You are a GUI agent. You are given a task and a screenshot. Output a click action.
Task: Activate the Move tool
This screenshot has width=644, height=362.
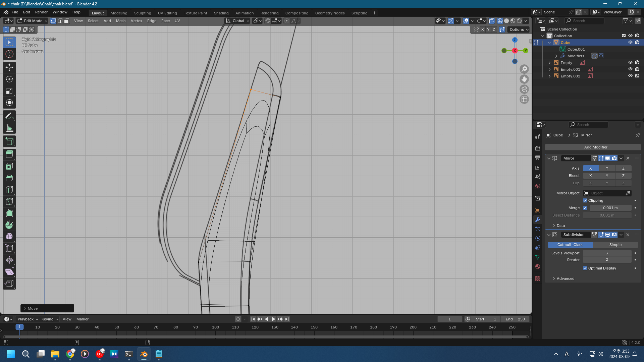pos(9,67)
